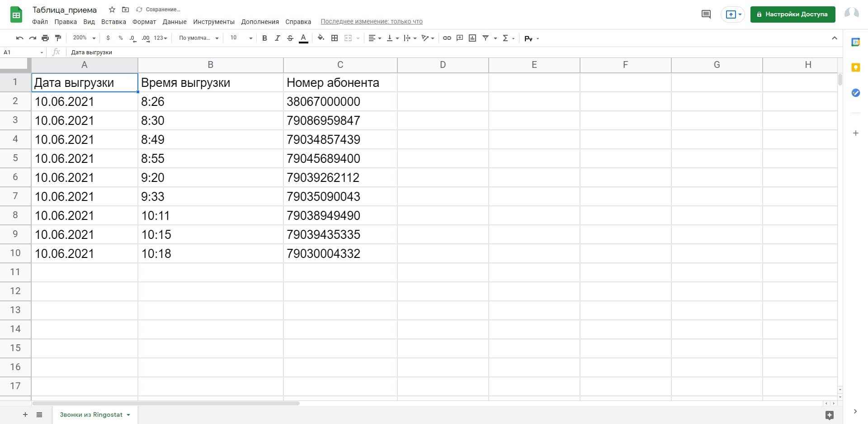
Task: Open the Дополнения menu
Action: pos(260,22)
